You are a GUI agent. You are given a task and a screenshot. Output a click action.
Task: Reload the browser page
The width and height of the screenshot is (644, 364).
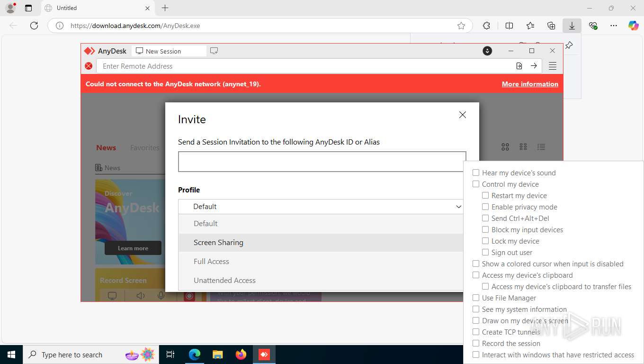[x=34, y=26]
